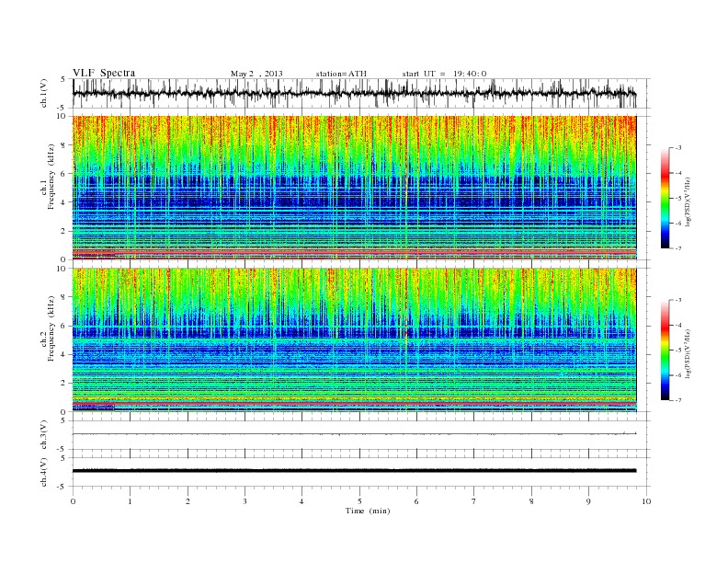The height and width of the screenshot is (563, 728).
Task: Click time axis tick label "2"
Action: (188, 501)
